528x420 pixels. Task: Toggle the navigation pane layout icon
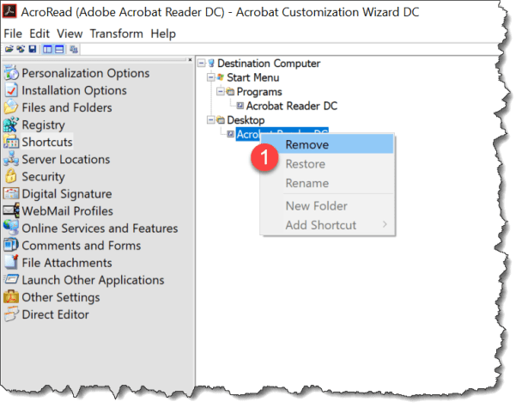[47, 50]
